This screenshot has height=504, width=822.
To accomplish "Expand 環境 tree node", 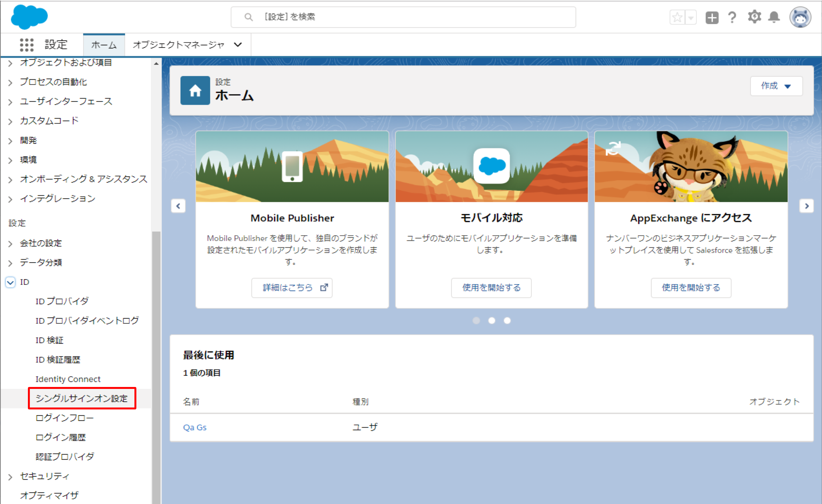I will tap(10, 160).
